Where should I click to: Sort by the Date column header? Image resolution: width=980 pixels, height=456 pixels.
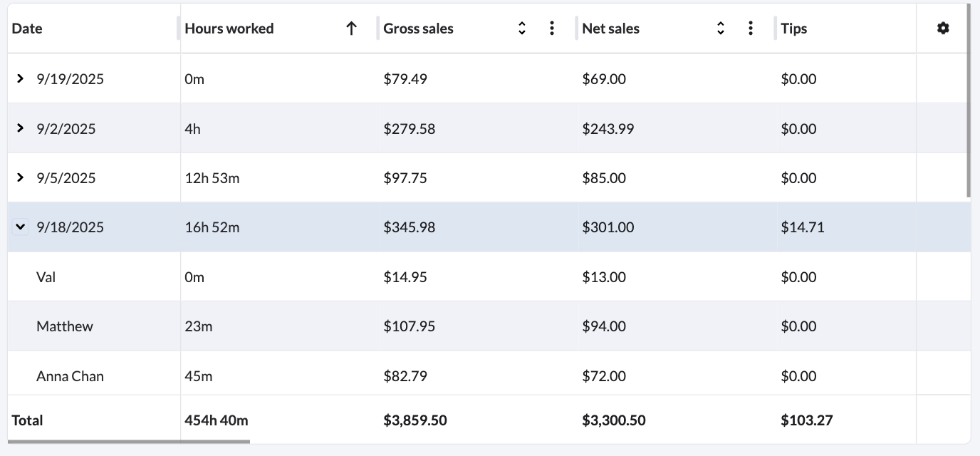tap(26, 28)
